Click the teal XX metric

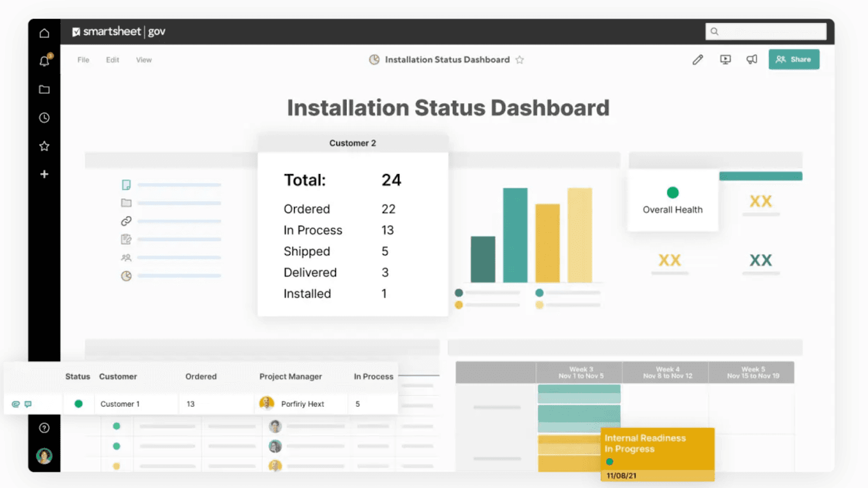click(761, 260)
